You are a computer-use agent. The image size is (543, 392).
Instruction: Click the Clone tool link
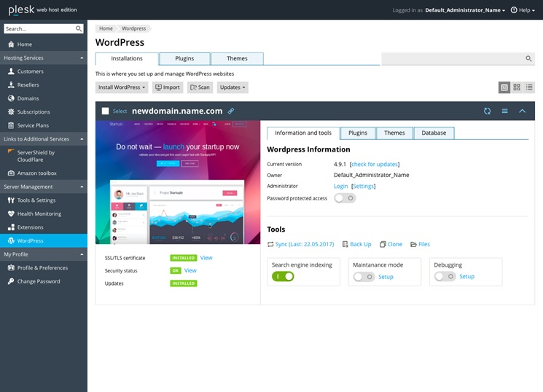(x=391, y=244)
